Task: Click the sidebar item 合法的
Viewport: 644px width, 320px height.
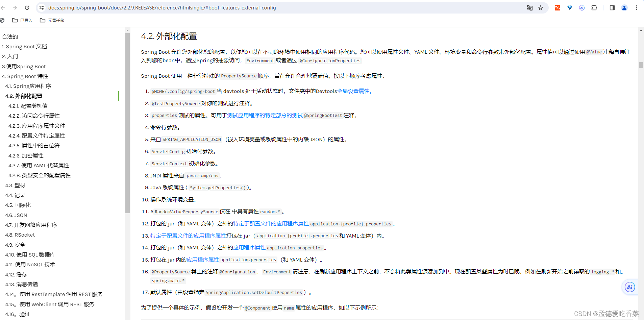Action: click(10, 36)
